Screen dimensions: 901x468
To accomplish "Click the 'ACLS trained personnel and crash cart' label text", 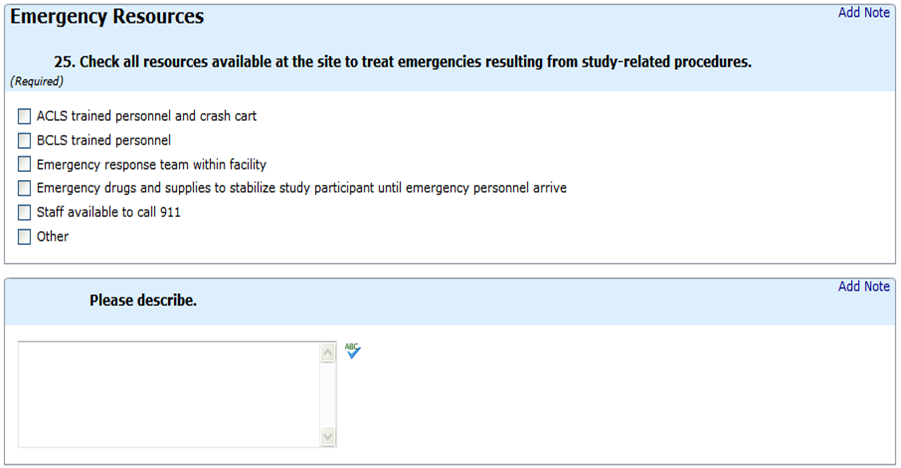I will coord(147,116).
